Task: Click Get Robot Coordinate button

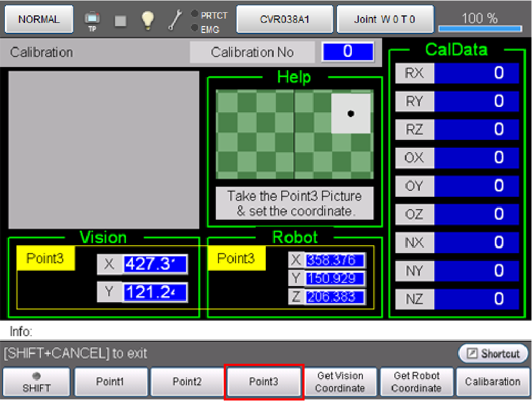Action: (x=417, y=382)
